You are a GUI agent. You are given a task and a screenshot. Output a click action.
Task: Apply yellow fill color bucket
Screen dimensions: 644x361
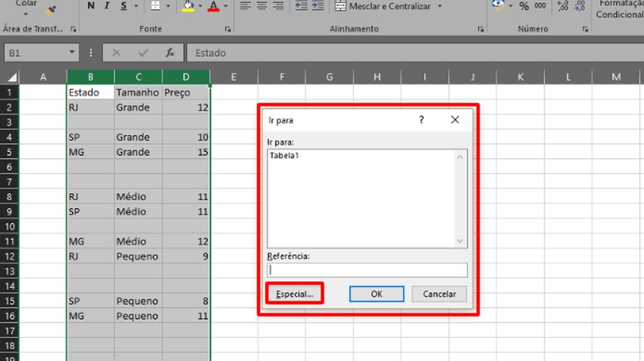coord(188,6)
